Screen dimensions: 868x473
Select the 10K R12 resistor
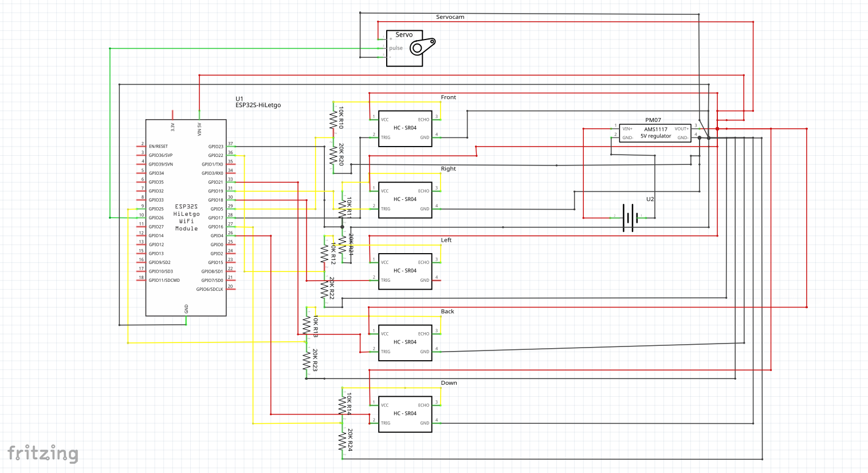[x=325, y=254]
